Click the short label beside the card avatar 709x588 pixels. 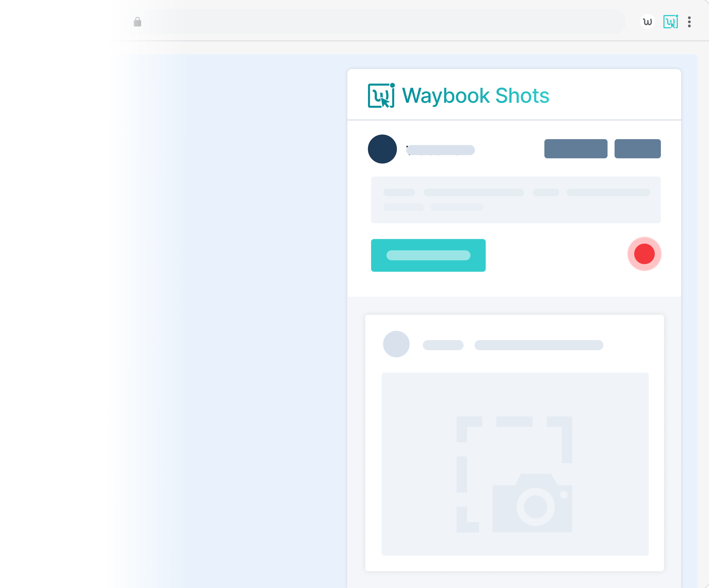pyautogui.click(x=443, y=345)
